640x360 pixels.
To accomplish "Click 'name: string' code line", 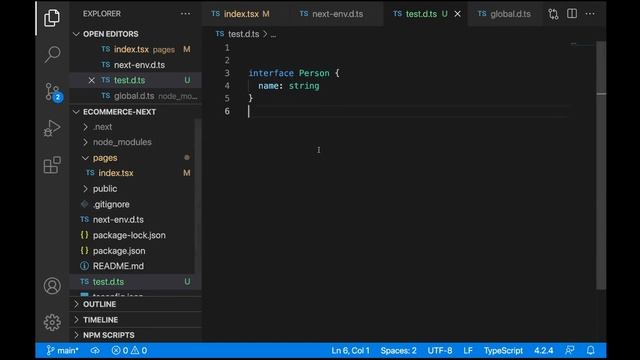I will point(289,86).
